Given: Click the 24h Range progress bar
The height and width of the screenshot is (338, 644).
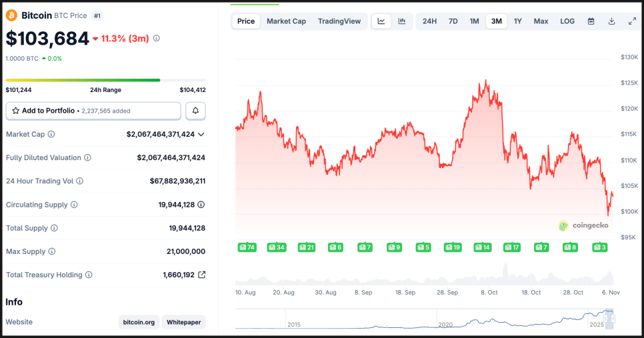Looking at the screenshot, I should [105, 80].
